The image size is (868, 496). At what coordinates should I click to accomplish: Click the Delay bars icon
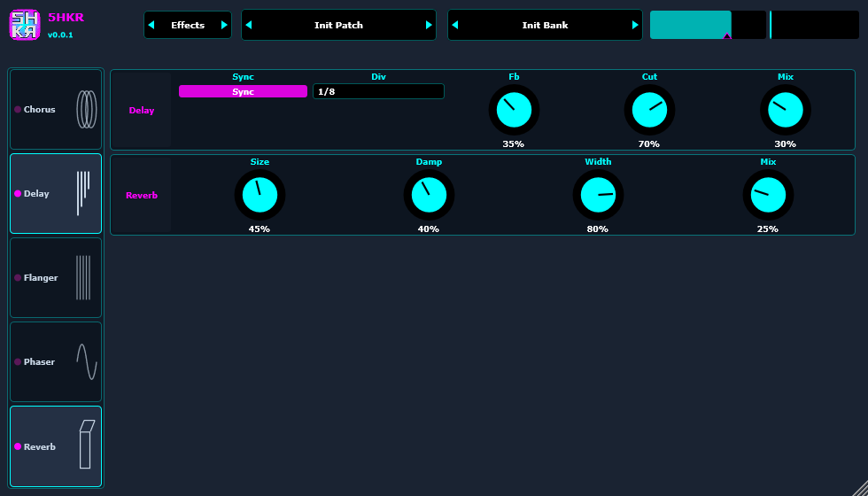click(x=83, y=194)
